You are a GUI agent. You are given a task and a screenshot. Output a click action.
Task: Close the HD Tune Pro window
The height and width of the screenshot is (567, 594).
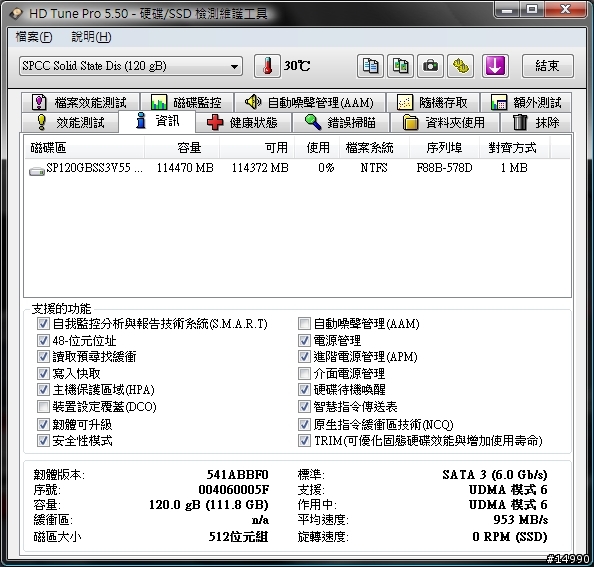(566, 9)
